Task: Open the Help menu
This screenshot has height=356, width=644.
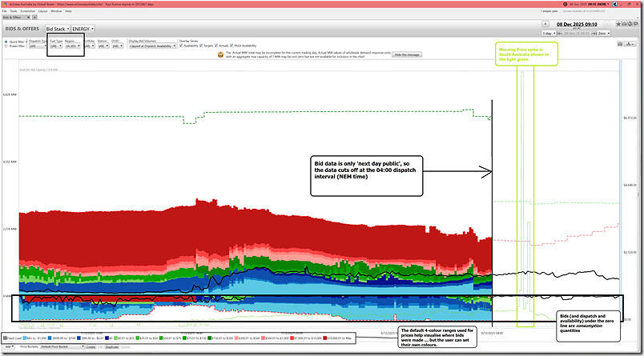Action: pyautogui.click(x=68, y=11)
